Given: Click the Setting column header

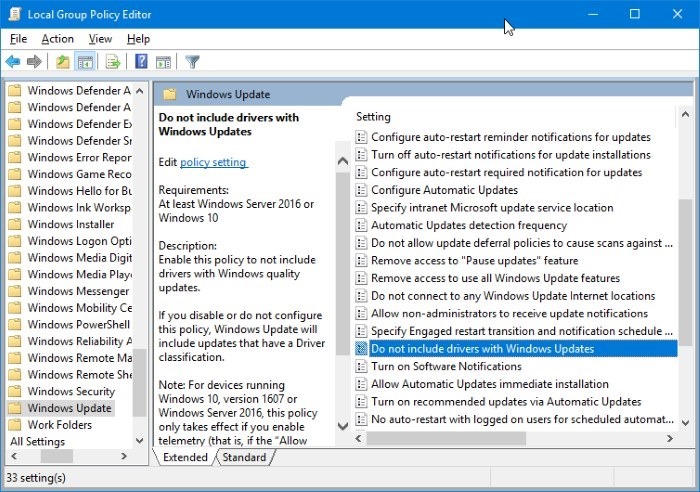Looking at the screenshot, I should (373, 117).
